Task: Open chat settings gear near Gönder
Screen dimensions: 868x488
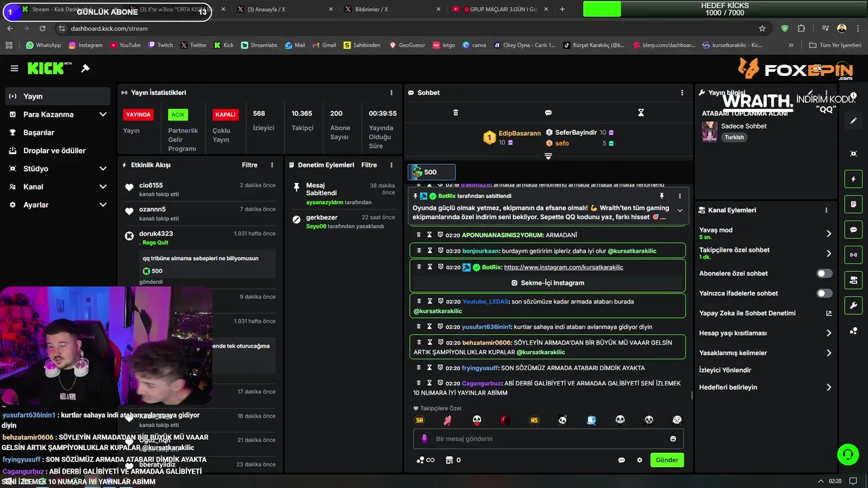Action: pos(639,460)
